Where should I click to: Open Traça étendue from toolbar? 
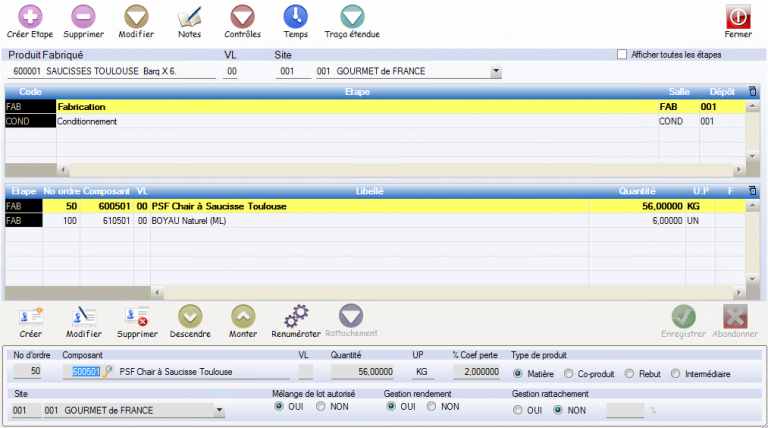coord(352,17)
